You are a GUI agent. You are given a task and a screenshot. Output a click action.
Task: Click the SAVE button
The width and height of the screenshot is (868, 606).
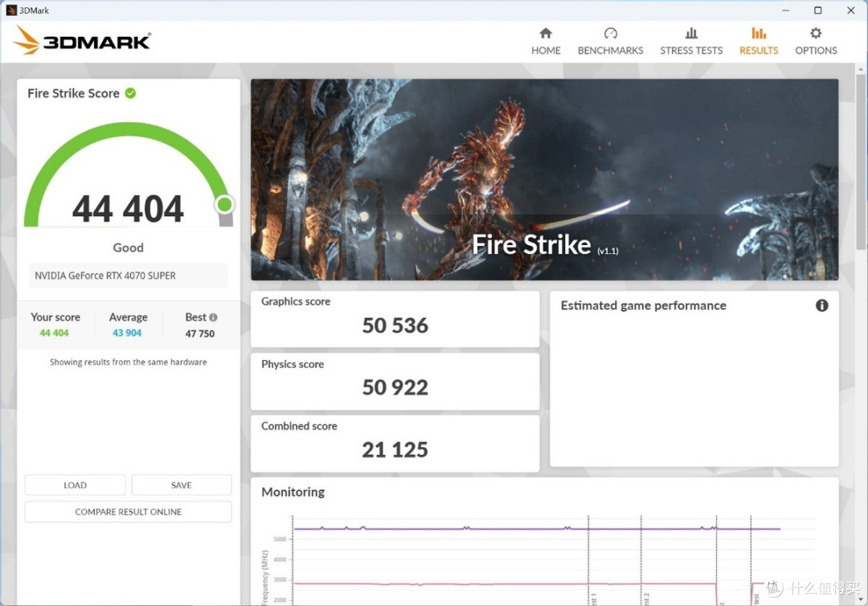pos(182,485)
